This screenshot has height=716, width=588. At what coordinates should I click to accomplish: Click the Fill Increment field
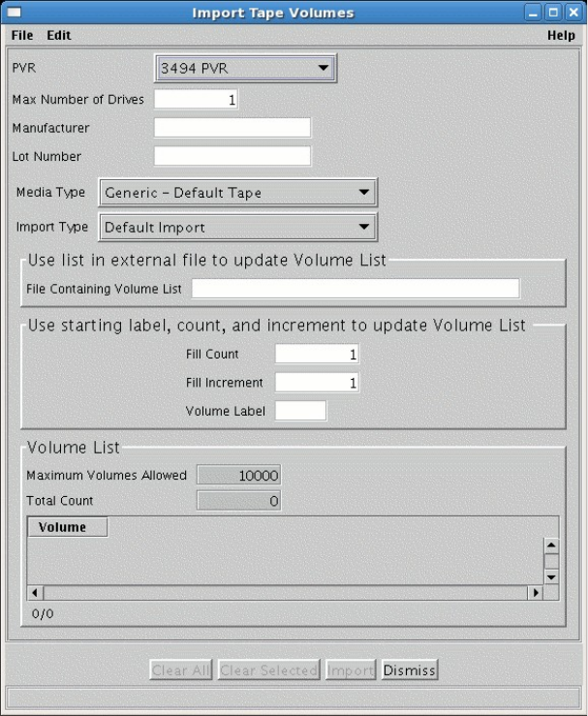tap(317, 383)
